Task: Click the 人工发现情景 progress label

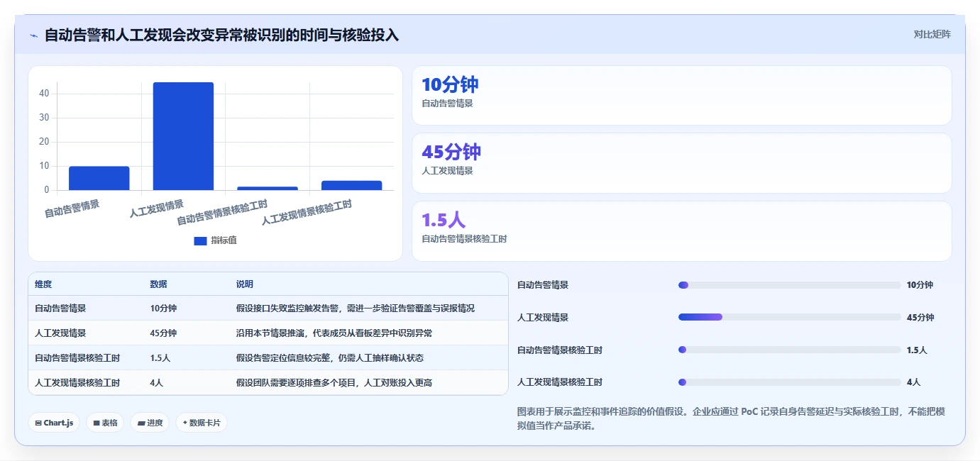Action: tap(543, 317)
